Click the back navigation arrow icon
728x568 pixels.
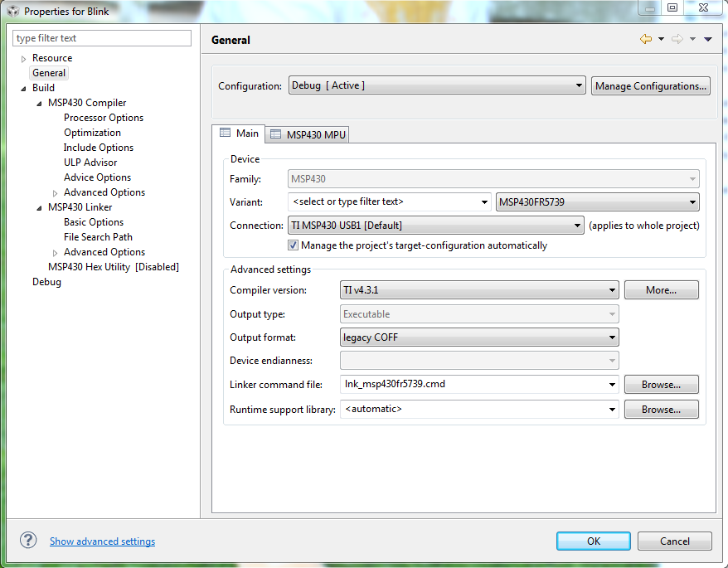click(646, 39)
